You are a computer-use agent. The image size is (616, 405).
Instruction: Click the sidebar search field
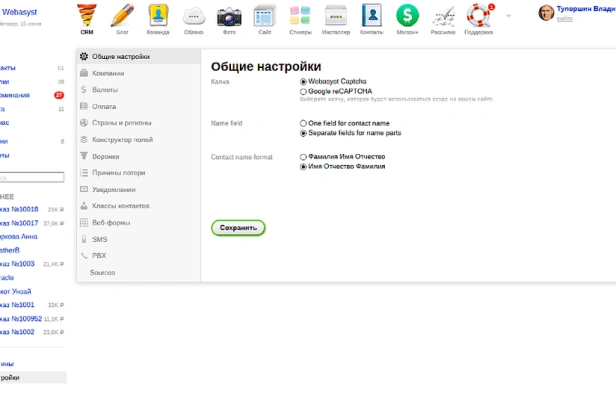[x=30, y=177]
